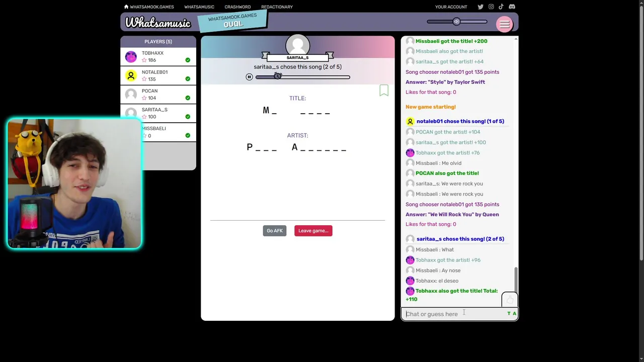Click POCAN's avatar in players list

pos(131,94)
